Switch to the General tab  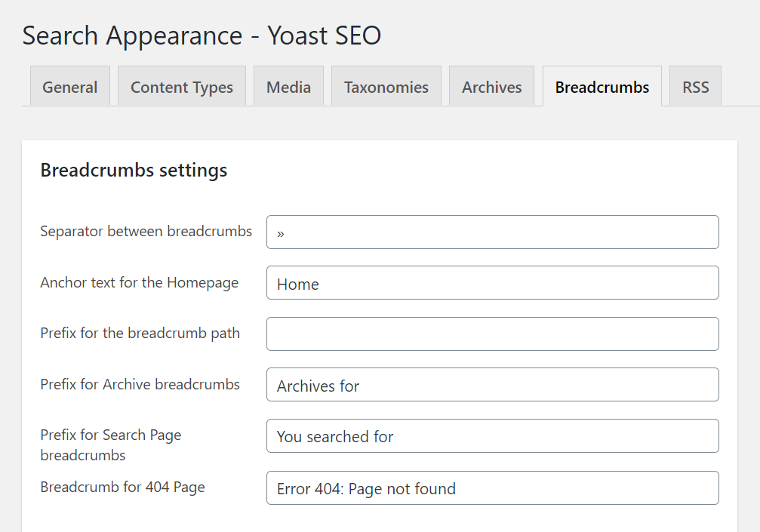pyautogui.click(x=69, y=87)
